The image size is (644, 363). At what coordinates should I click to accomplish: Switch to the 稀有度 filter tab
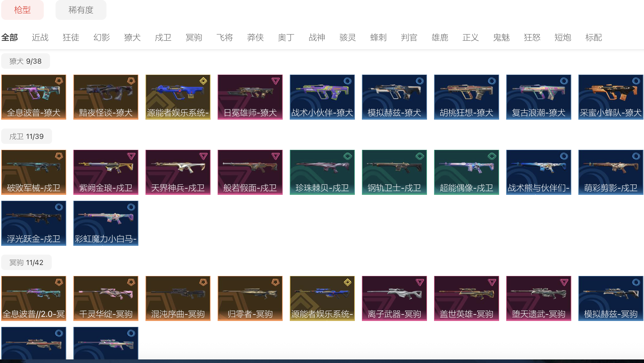click(81, 10)
